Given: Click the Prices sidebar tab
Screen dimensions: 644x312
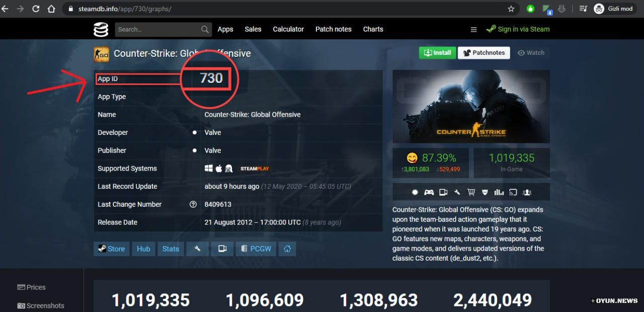Looking at the screenshot, I should click(x=32, y=287).
